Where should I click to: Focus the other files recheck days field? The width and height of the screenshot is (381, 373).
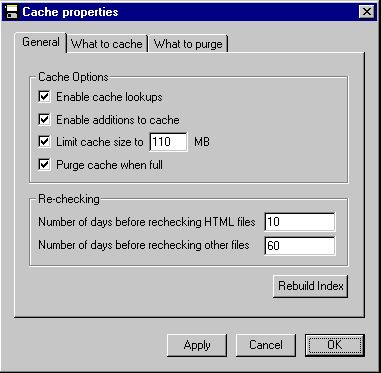tap(300, 246)
